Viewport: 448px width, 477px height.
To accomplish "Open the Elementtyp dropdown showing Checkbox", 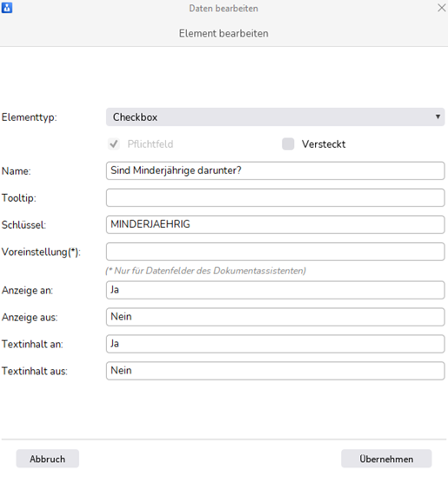I will (x=275, y=118).
